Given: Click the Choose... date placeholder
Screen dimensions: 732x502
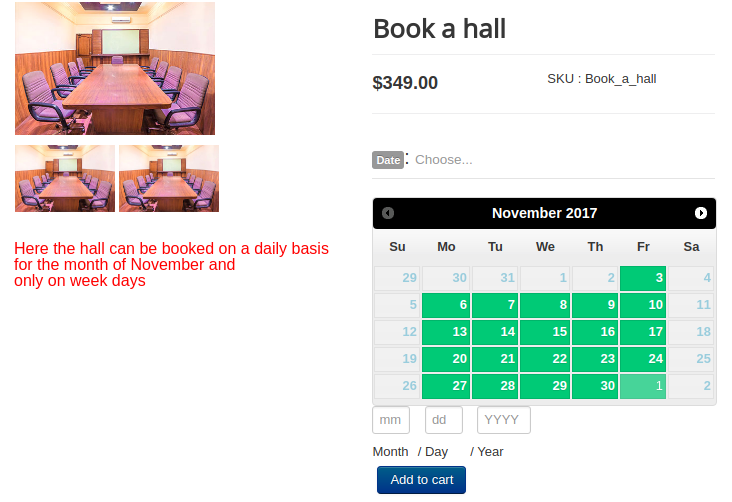Looking at the screenshot, I should [444, 160].
